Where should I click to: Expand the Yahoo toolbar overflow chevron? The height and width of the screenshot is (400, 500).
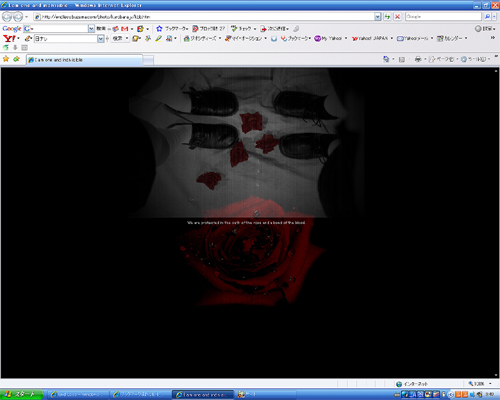tap(493, 38)
